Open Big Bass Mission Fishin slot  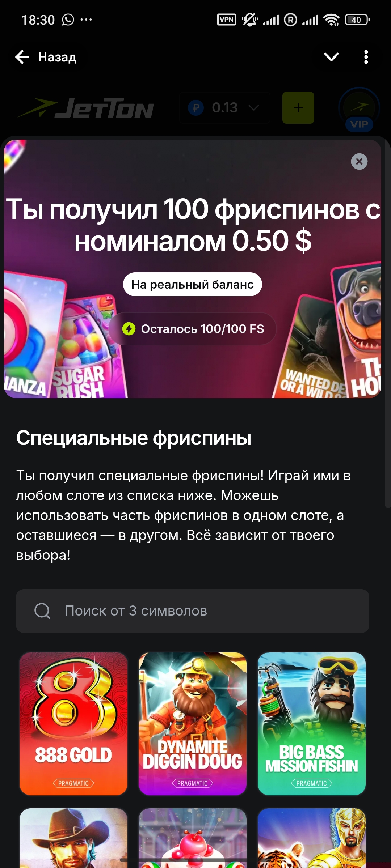pyautogui.click(x=312, y=724)
